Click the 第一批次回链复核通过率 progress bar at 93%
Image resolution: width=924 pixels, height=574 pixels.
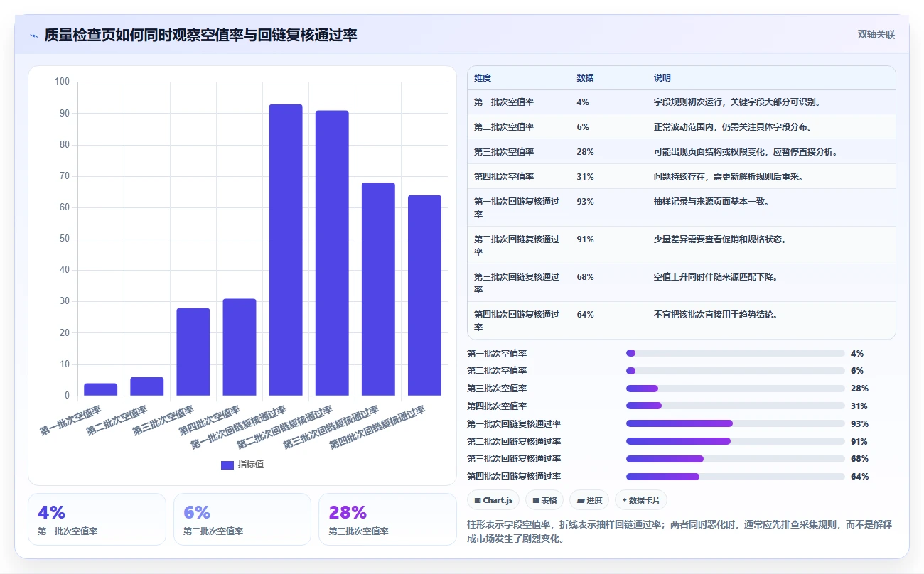[736, 424]
